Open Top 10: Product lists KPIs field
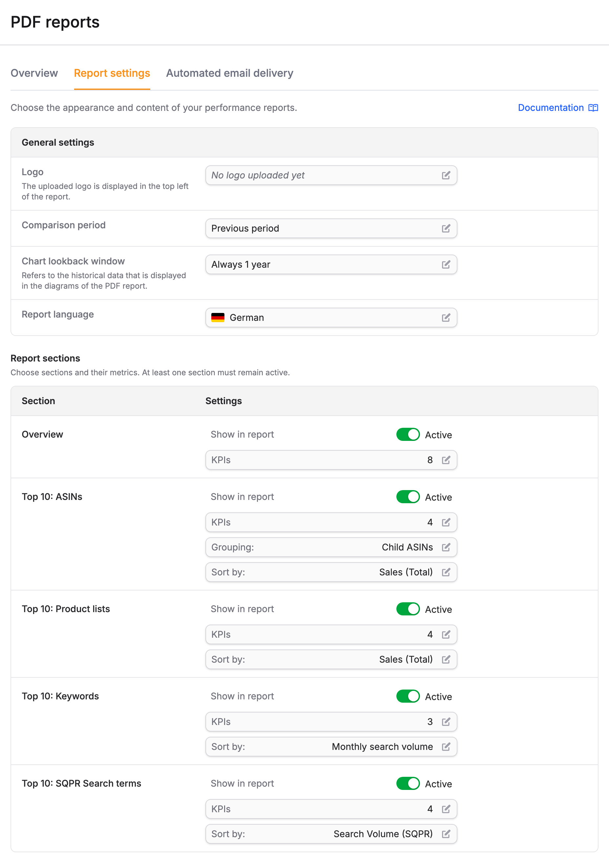 coord(331,635)
